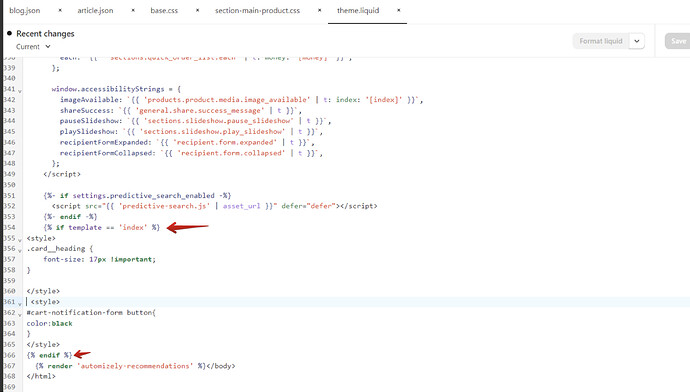Click the Format liquid button

tap(601, 41)
